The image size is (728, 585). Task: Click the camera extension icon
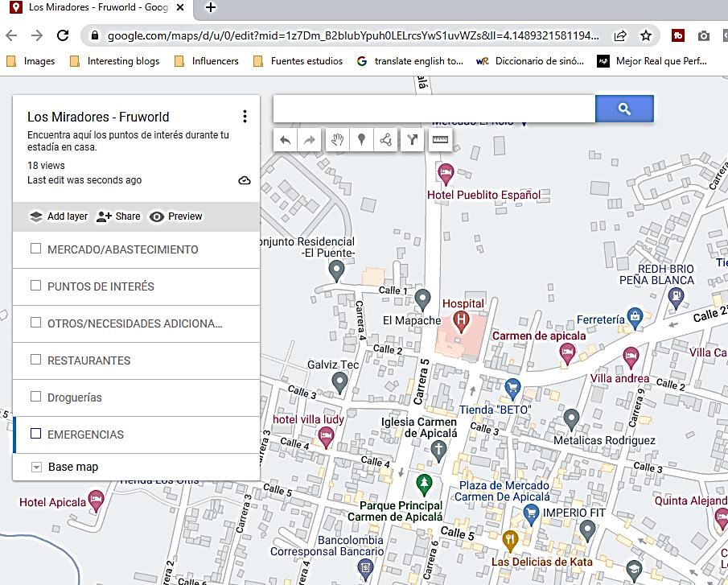703,35
